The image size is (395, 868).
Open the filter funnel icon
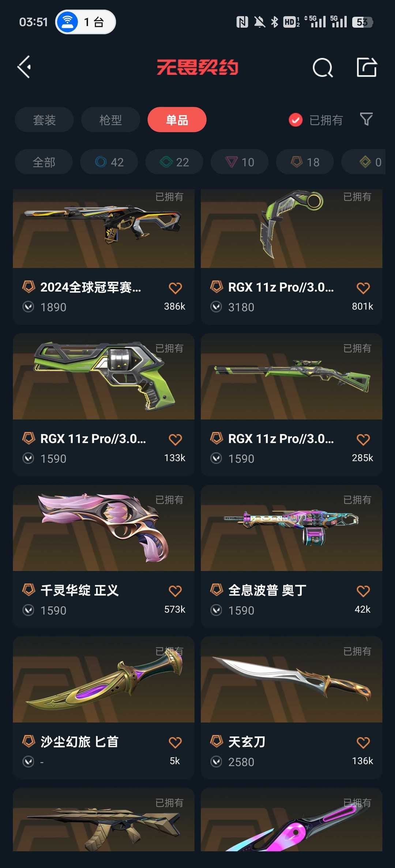[366, 119]
